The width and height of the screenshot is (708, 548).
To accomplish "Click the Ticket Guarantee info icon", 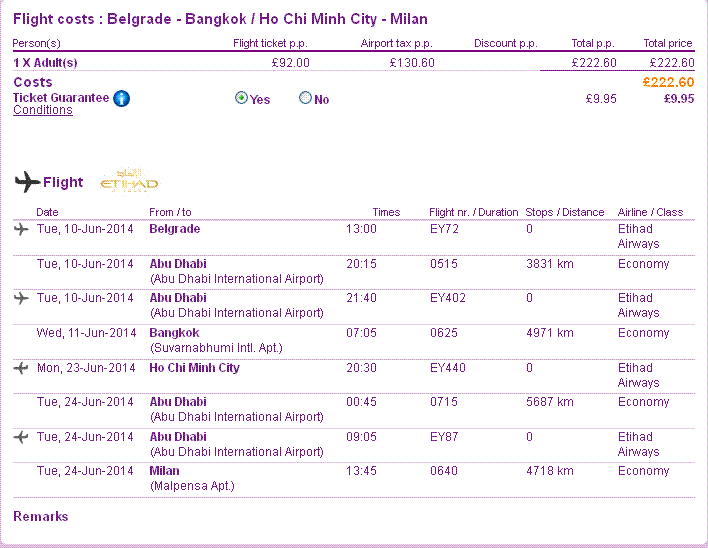I will click(x=121, y=98).
